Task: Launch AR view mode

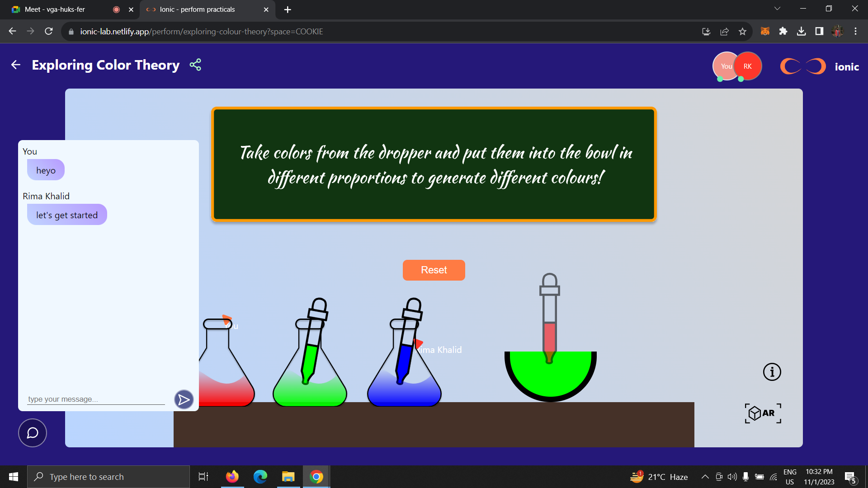Action: [x=763, y=413]
